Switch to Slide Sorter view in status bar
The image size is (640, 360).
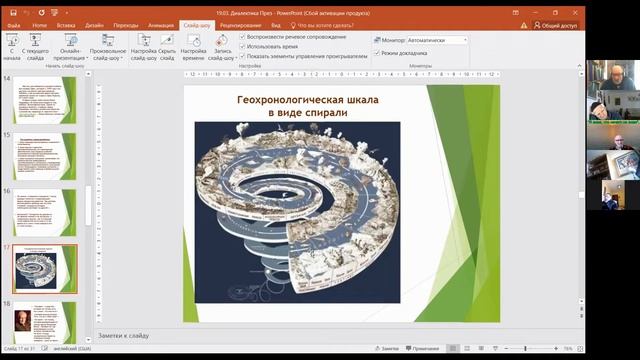pos(467,349)
